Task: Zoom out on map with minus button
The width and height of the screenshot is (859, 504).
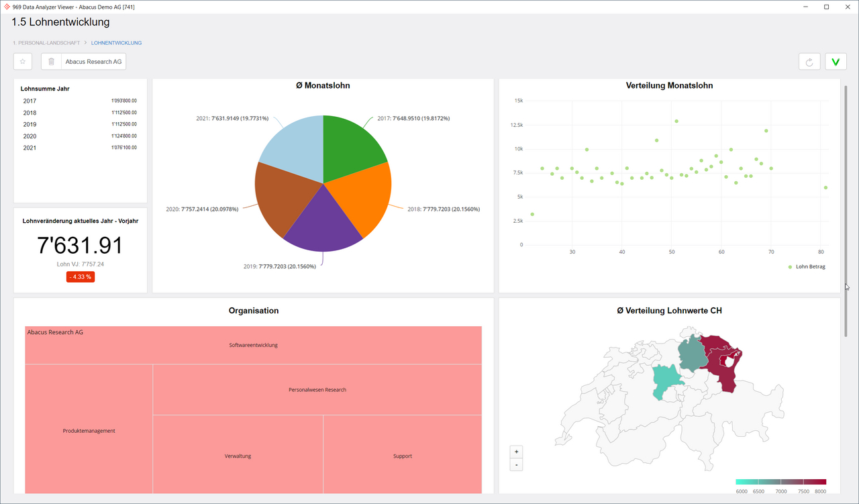Action: tap(516, 465)
